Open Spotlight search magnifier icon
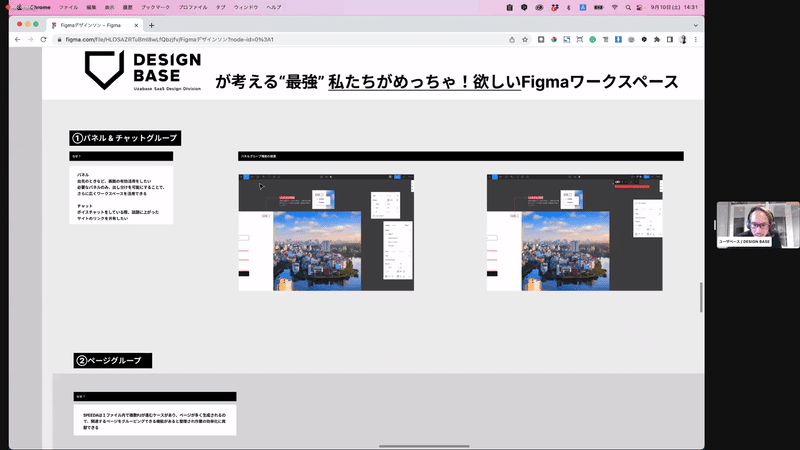Image resolution: width=800 pixels, height=450 pixels. click(x=628, y=7)
